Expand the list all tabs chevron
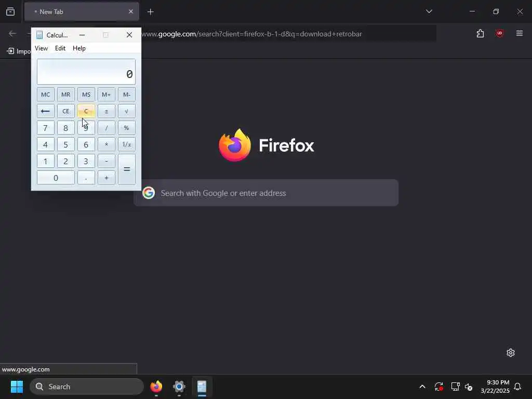Image resolution: width=532 pixels, height=399 pixels. (429, 11)
